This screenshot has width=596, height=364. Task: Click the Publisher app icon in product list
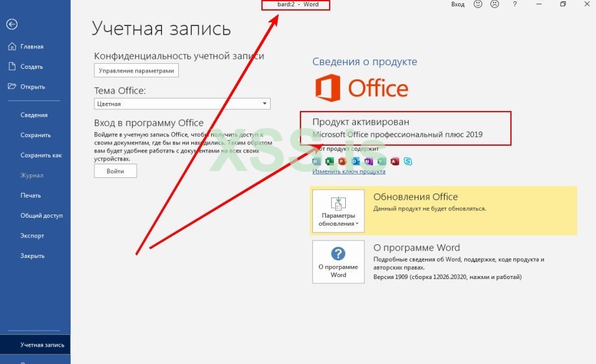click(x=382, y=161)
